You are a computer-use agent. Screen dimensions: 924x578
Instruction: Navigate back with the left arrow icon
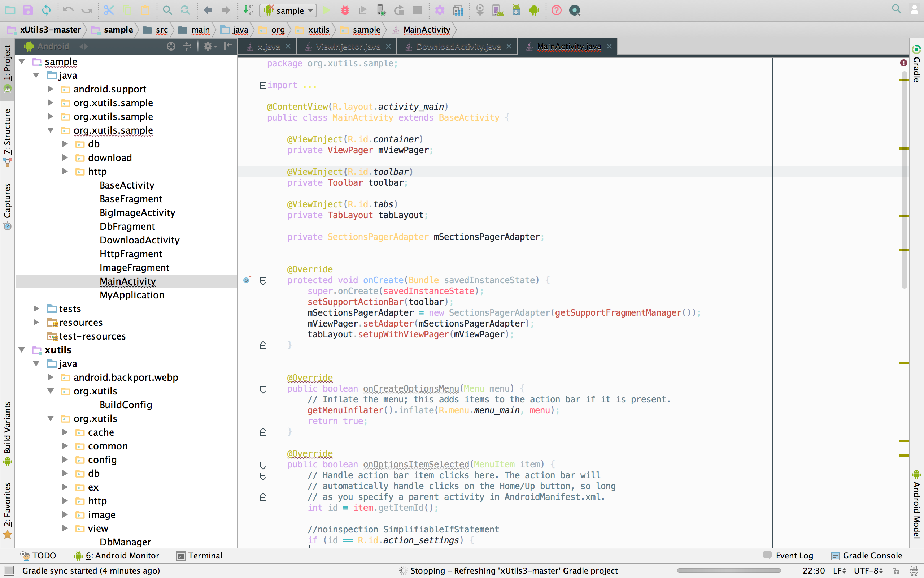coord(208,10)
